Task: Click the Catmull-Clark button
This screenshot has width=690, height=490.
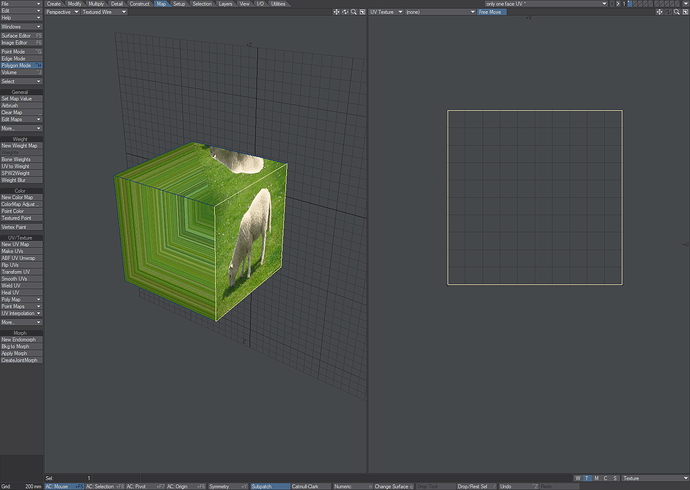Action: pyautogui.click(x=311, y=486)
